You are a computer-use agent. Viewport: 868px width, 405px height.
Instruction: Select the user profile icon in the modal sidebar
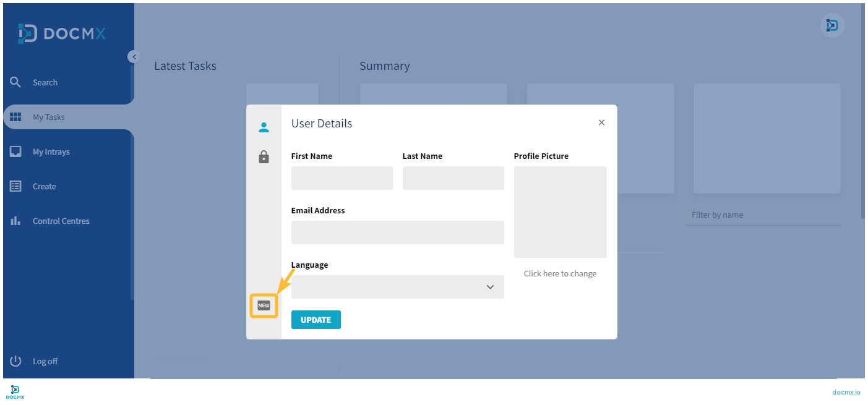[x=264, y=127]
